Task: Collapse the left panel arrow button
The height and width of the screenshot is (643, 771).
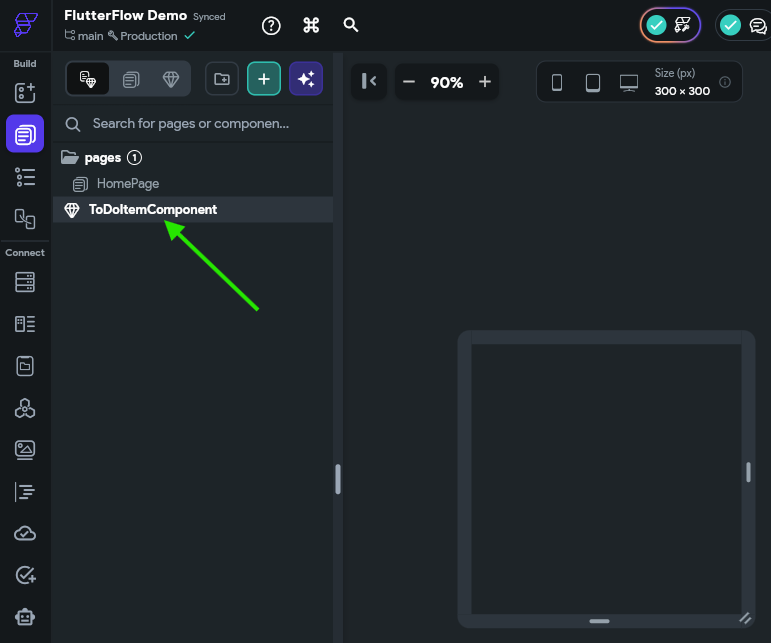Action: [369, 81]
